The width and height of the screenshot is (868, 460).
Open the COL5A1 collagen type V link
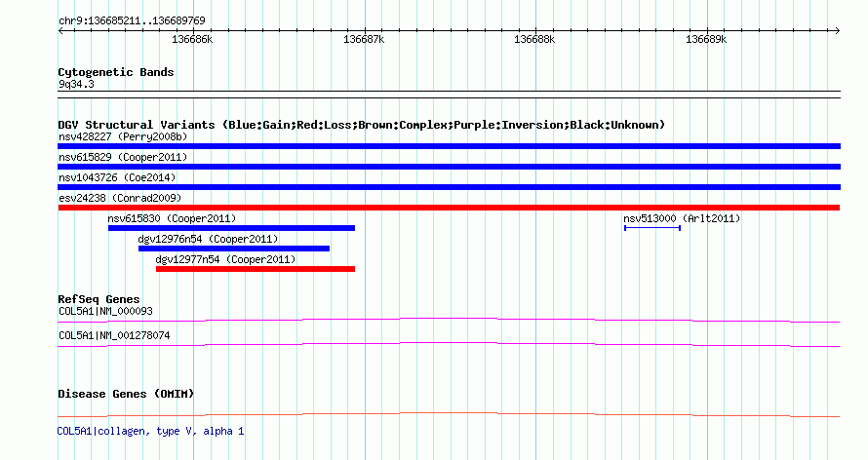tap(150, 431)
